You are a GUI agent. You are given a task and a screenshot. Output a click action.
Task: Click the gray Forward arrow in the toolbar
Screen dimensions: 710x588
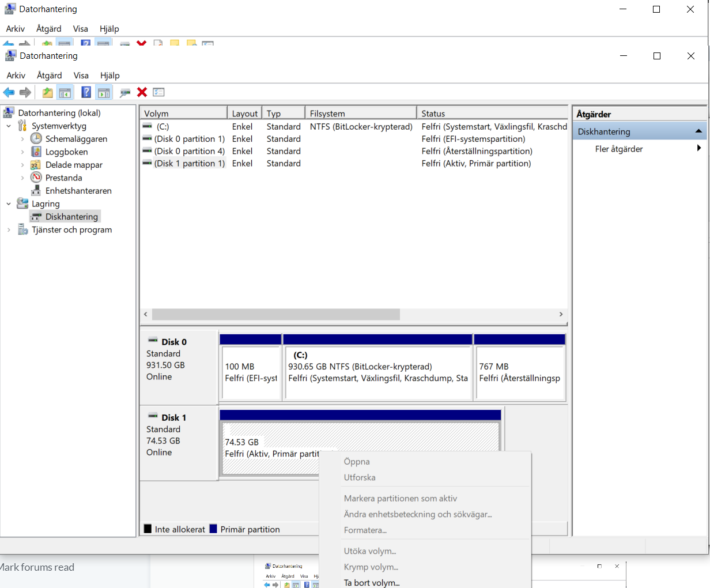[x=25, y=92]
